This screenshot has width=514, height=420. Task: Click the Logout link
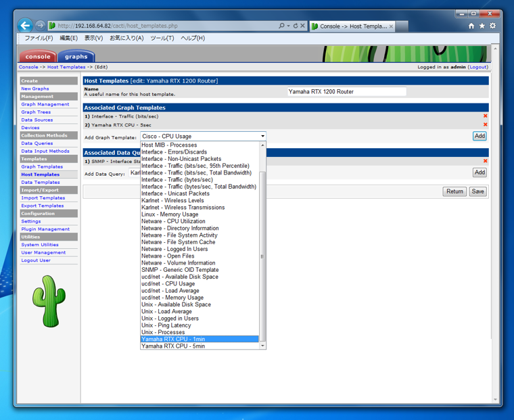tap(477, 67)
